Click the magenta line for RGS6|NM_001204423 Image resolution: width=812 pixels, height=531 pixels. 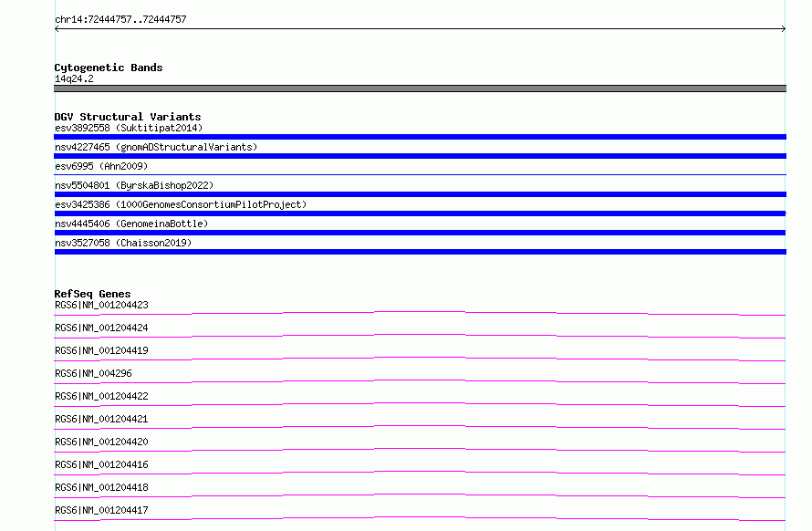pyautogui.click(x=420, y=313)
